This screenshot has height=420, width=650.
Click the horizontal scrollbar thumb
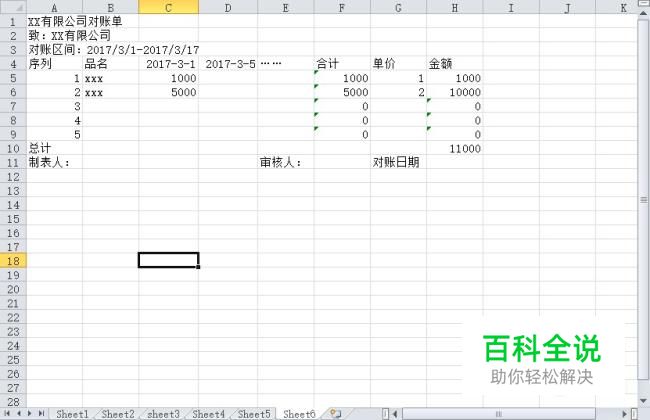point(499,414)
